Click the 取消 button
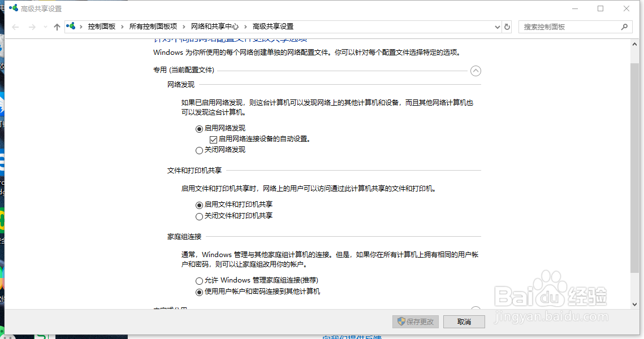The width and height of the screenshot is (644, 339). 464,321
